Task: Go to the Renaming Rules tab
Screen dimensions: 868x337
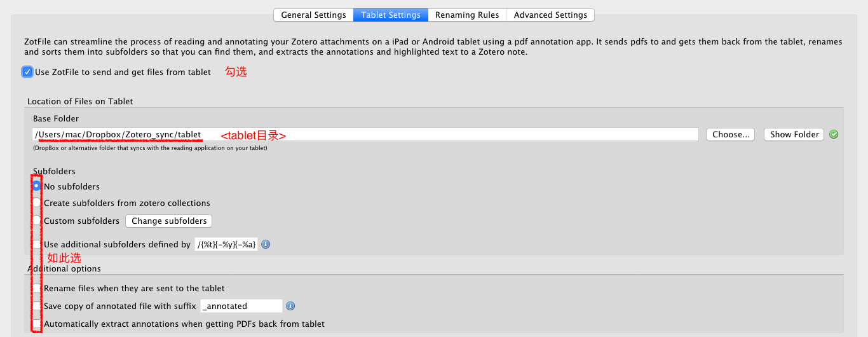Action: click(467, 15)
